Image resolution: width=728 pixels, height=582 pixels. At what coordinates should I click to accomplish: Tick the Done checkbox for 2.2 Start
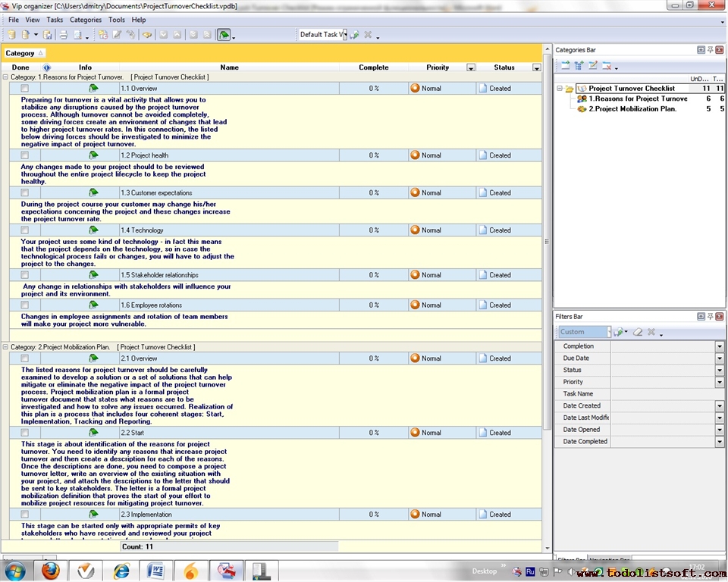(x=24, y=433)
